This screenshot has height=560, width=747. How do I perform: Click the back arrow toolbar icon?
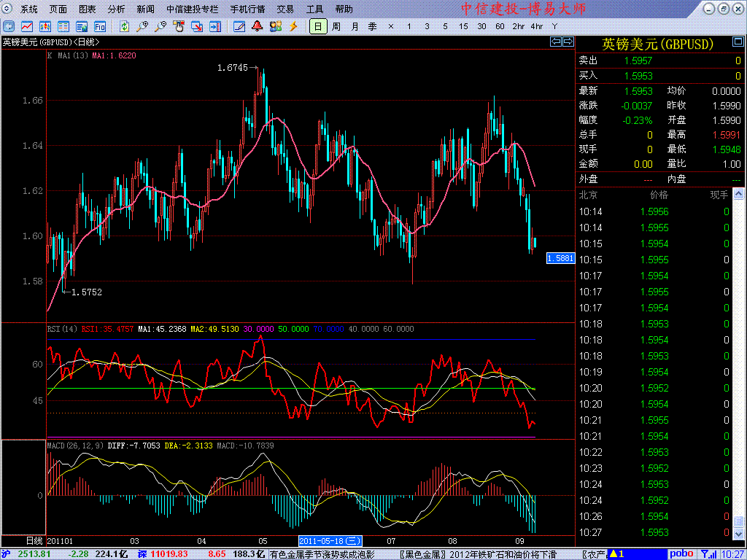click(x=9, y=27)
